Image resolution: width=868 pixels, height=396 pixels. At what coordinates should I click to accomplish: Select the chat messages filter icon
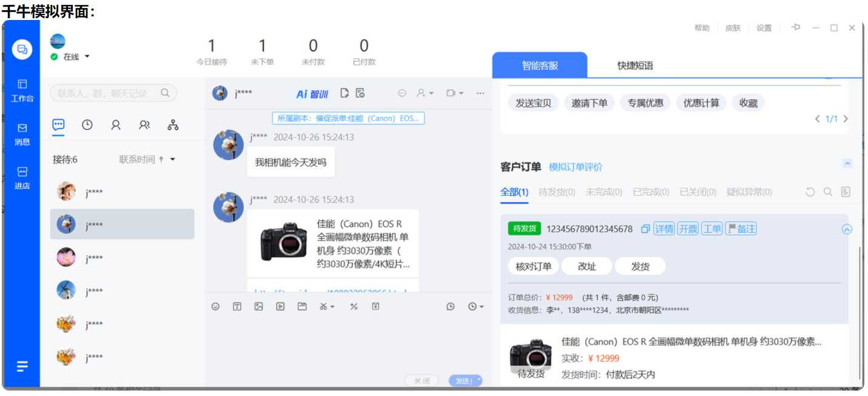58,124
